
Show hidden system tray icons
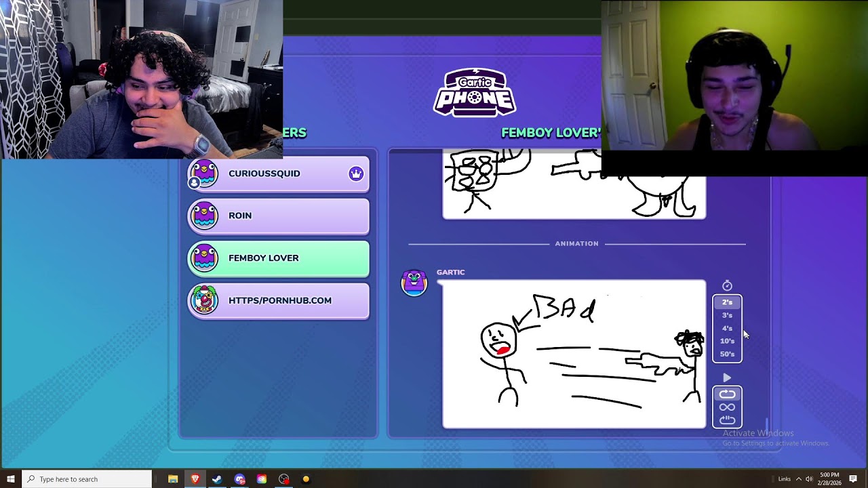point(798,479)
